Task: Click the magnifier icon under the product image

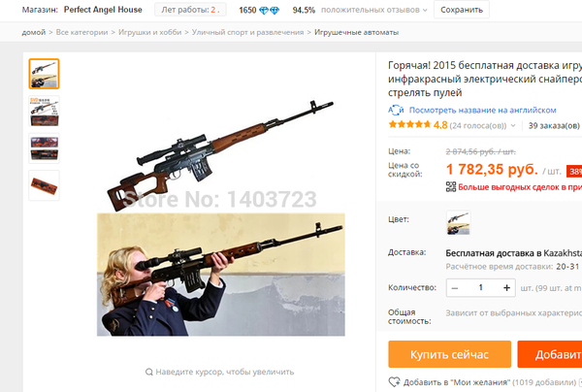Action: tap(148, 372)
